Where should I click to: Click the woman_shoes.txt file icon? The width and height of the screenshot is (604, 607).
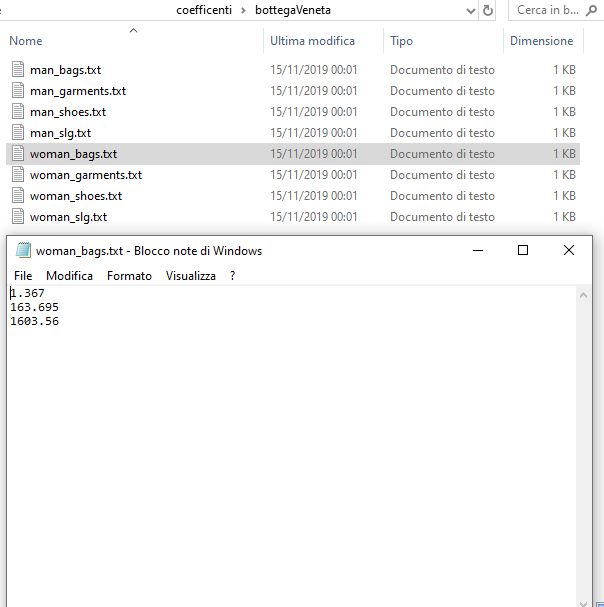click(18, 196)
